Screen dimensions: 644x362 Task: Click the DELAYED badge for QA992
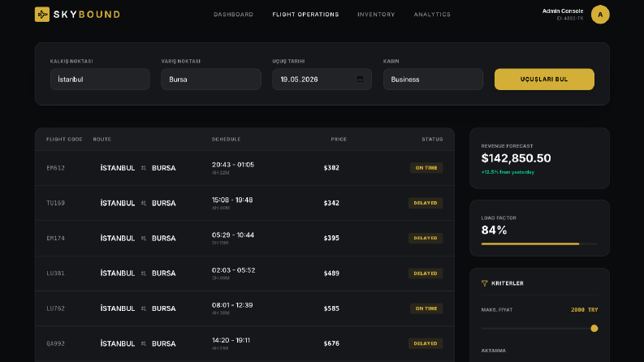426,343
